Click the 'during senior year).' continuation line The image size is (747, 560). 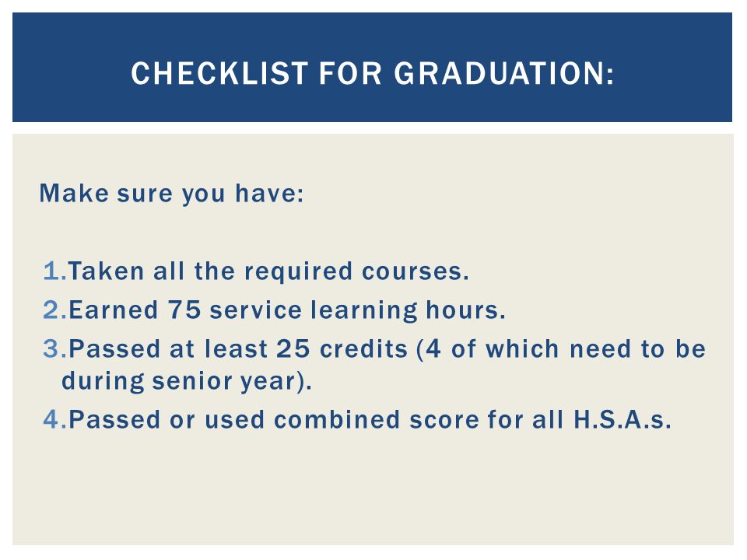click(187, 381)
